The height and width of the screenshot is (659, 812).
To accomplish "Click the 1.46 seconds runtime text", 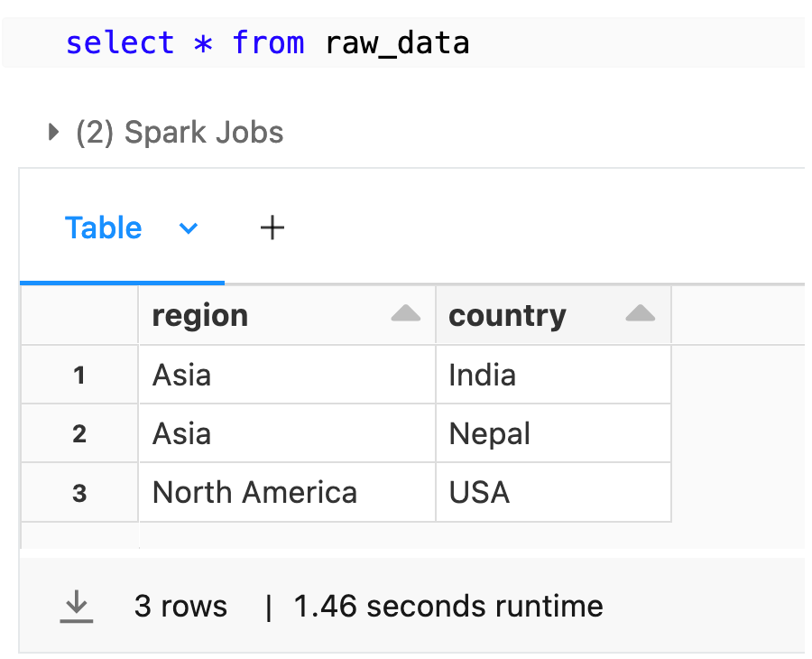I will [x=448, y=606].
